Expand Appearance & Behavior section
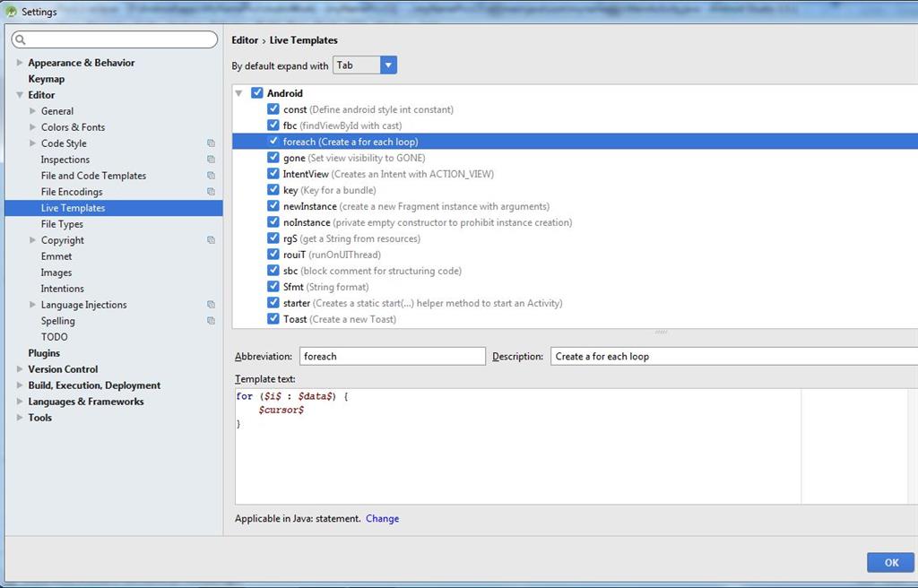 click(x=20, y=62)
